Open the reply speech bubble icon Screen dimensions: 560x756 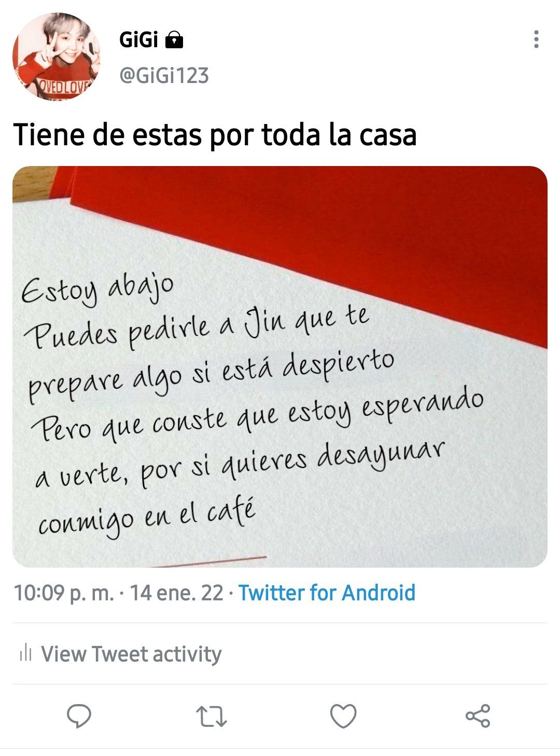pos(79,716)
